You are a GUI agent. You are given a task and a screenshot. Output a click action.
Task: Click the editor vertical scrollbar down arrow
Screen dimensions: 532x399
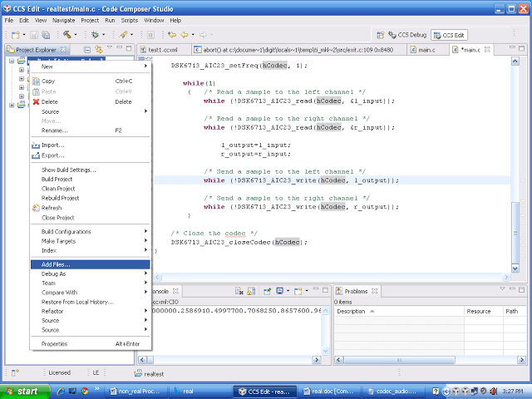[515, 268]
